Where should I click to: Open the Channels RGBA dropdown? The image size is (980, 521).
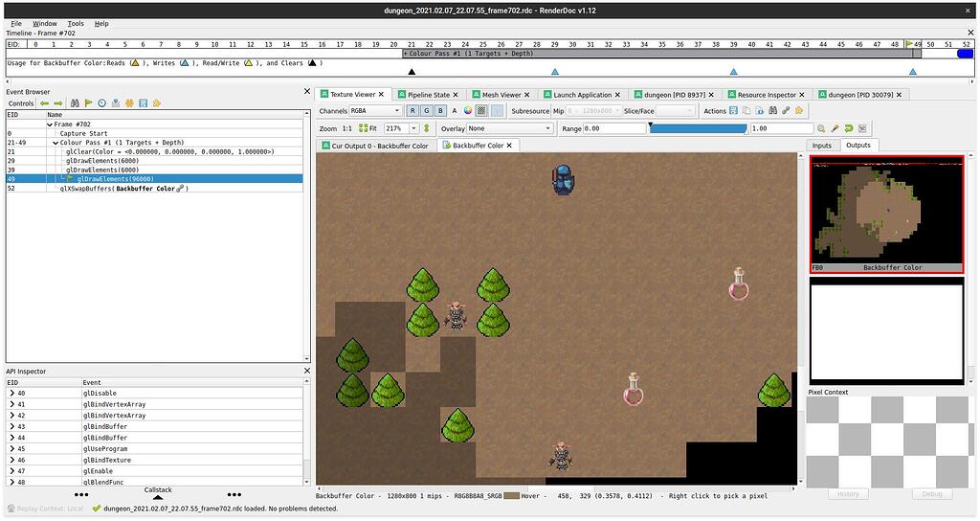(x=375, y=111)
